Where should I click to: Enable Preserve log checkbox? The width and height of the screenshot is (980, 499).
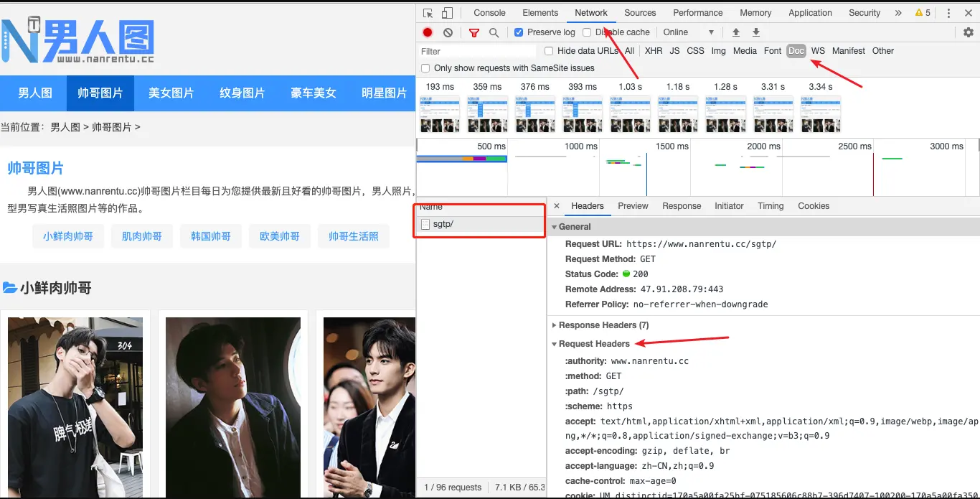point(519,32)
